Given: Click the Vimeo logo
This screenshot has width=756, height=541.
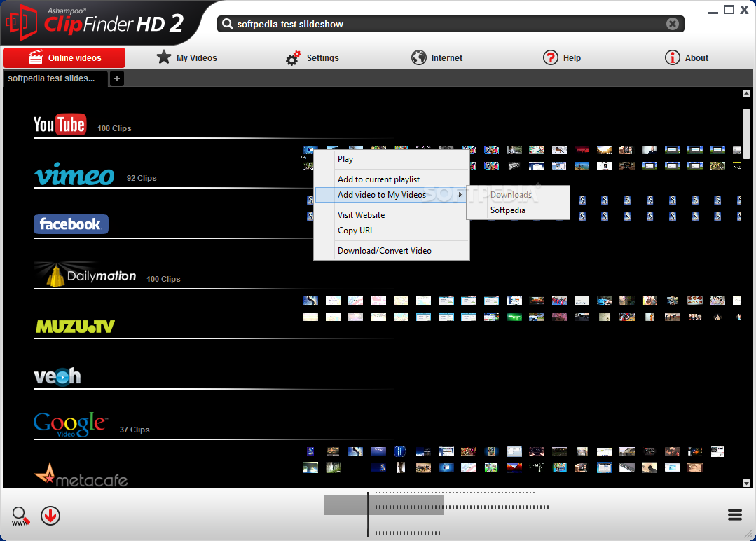Looking at the screenshot, I should 74,174.
